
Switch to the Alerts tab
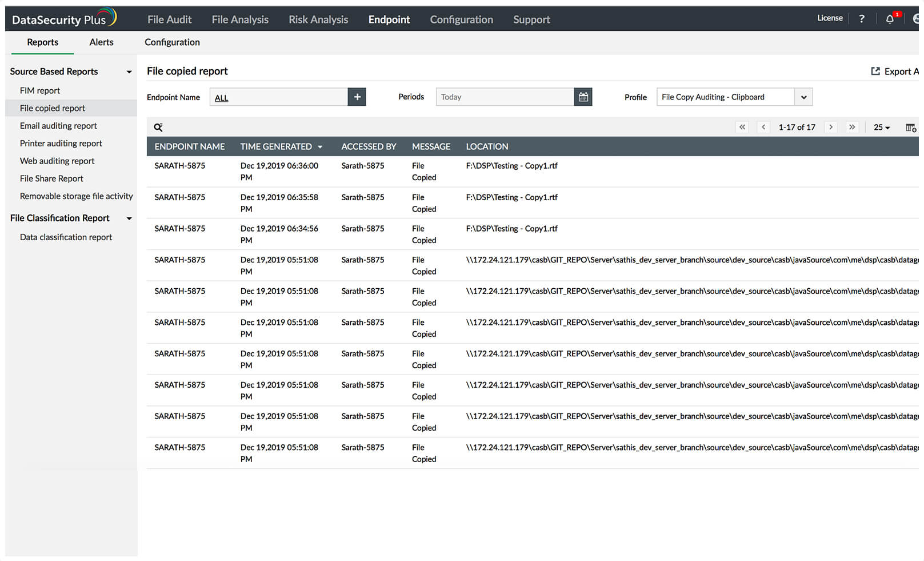(x=101, y=42)
